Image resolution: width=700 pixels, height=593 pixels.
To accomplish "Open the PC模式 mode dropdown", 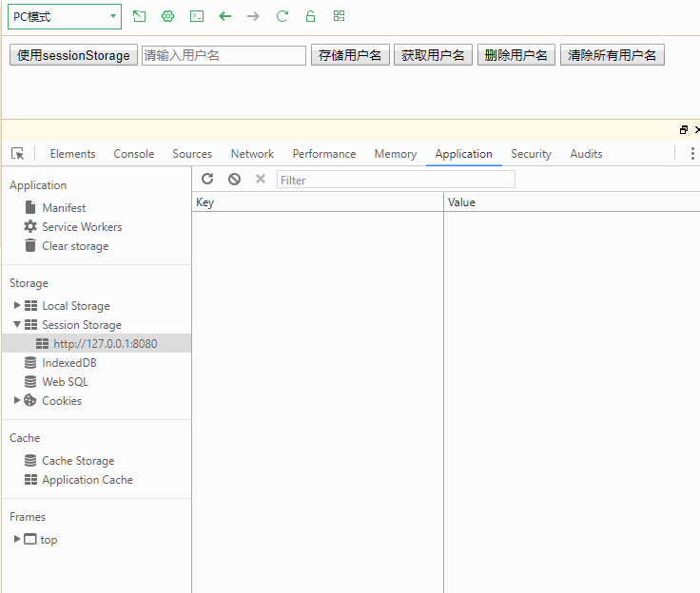I will pos(65,17).
